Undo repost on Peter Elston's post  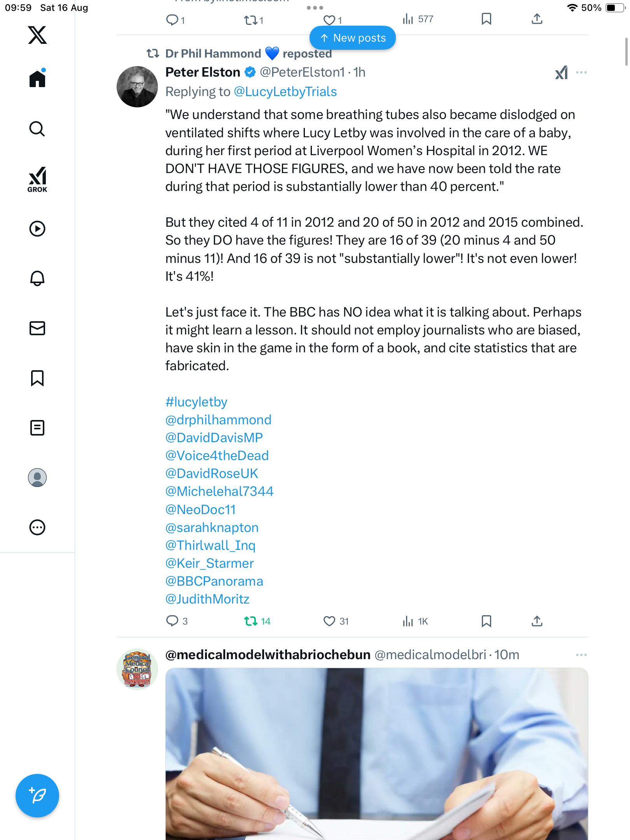point(251,621)
